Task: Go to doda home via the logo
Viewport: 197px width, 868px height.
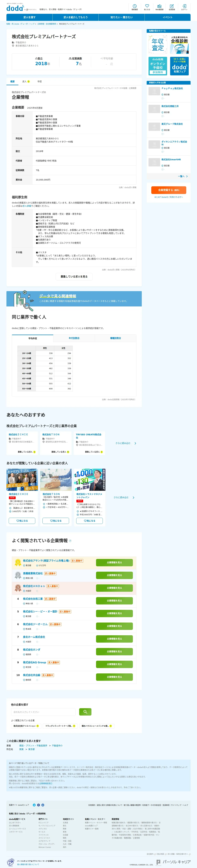Action: point(15,8)
